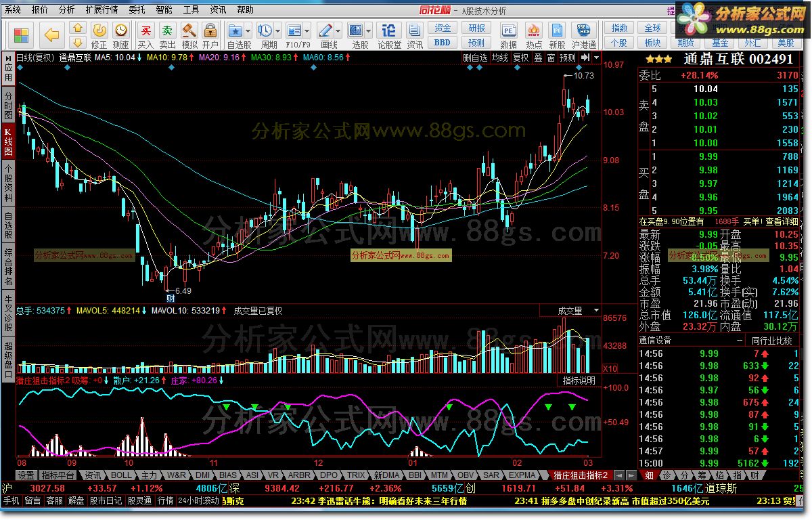This screenshot has width=812, height=520.
Task: Toggle 叠 (overlay) chart button
Action: click(538, 58)
